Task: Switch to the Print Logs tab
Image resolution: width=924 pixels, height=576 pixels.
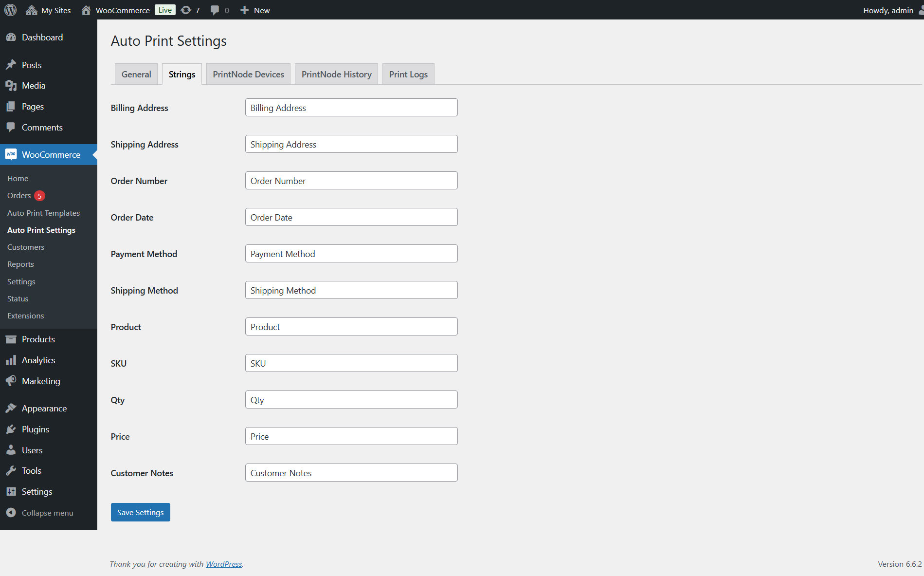Action: 408,74
